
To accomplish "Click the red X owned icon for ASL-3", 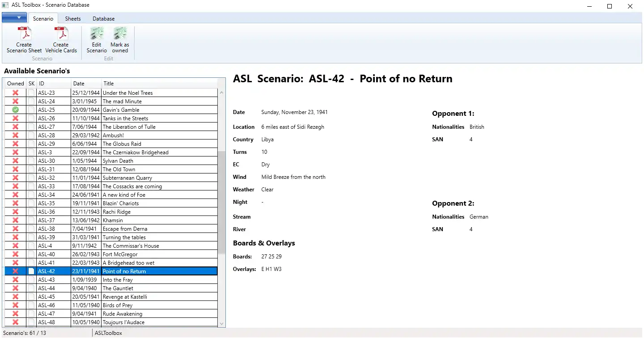I will pyautogui.click(x=15, y=152).
